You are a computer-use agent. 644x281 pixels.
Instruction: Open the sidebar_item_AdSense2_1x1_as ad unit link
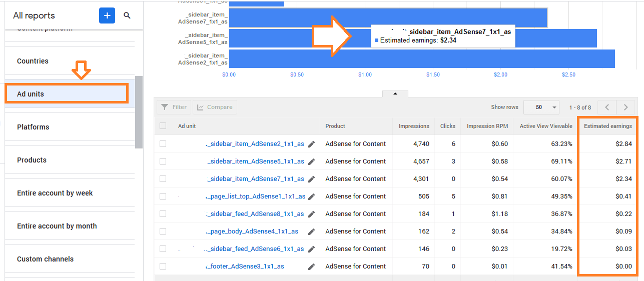(x=255, y=144)
